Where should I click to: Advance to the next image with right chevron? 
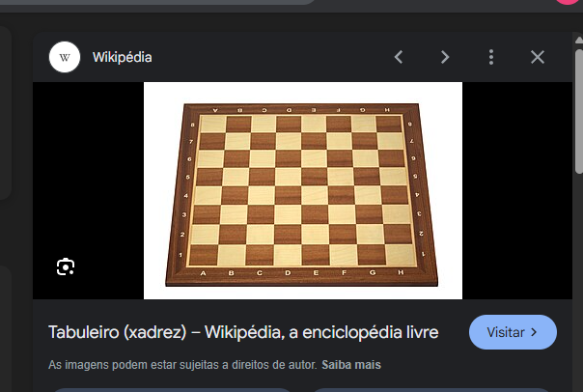(x=445, y=57)
